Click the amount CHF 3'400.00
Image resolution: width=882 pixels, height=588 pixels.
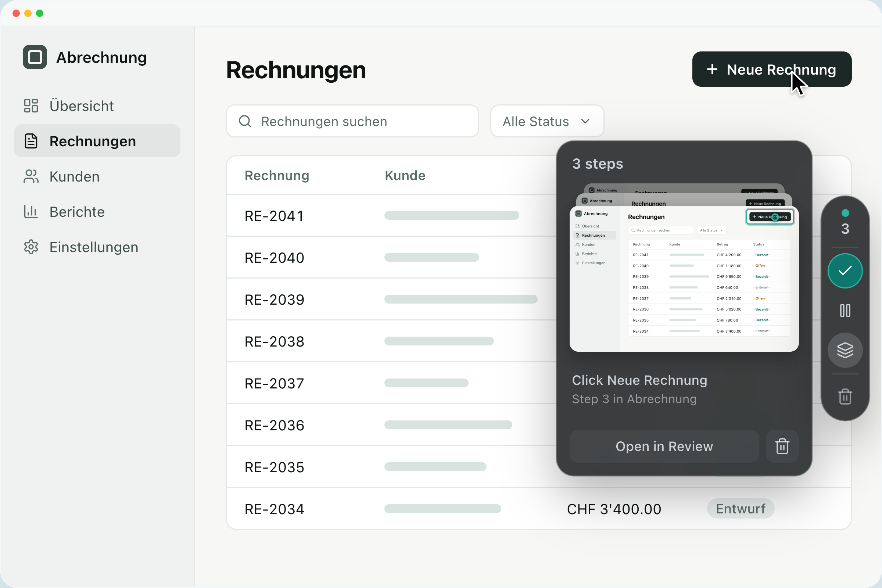point(614,509)
